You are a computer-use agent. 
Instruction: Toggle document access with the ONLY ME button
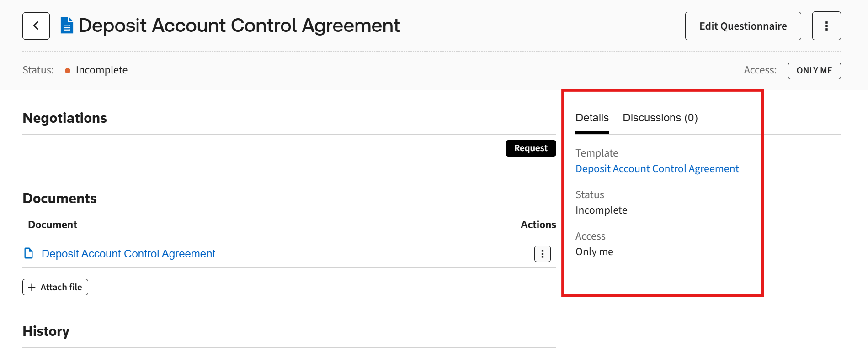click(x=814, y=70)
